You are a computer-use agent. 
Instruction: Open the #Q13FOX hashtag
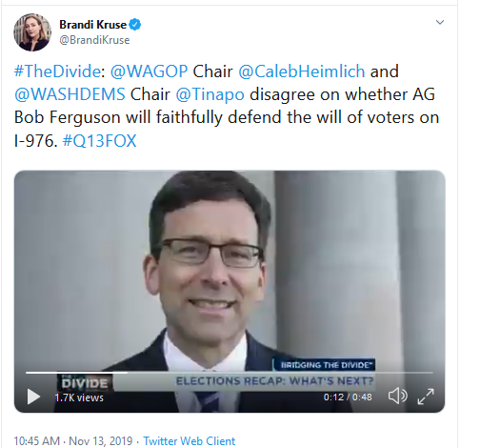tap(100, 141)
